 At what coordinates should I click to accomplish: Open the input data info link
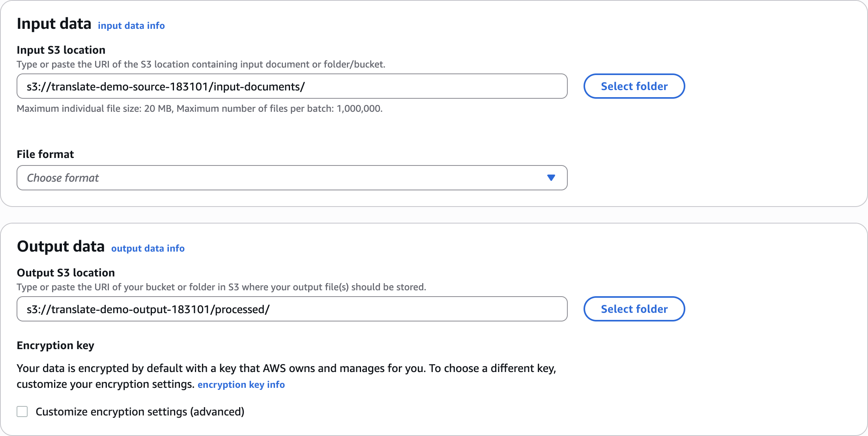131,26
